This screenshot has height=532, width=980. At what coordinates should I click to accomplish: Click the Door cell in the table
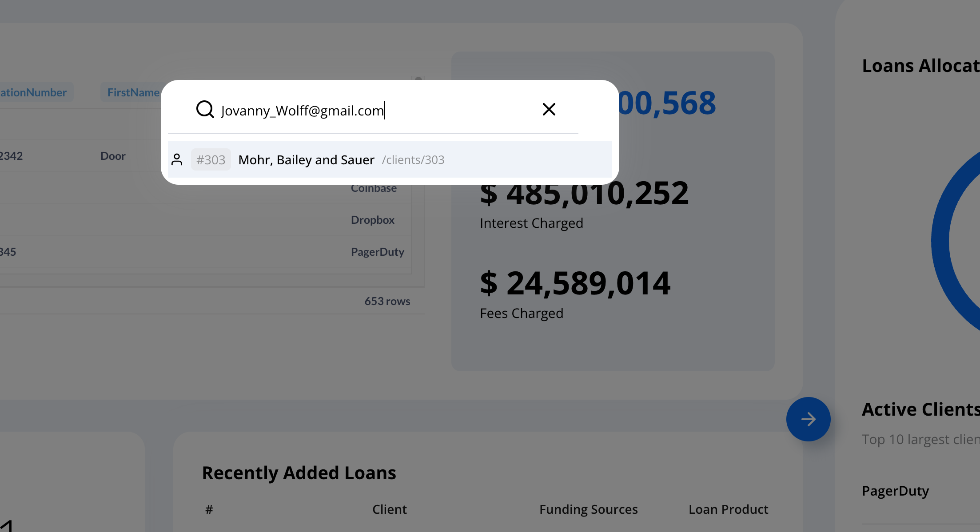click(x=113, y=156)
